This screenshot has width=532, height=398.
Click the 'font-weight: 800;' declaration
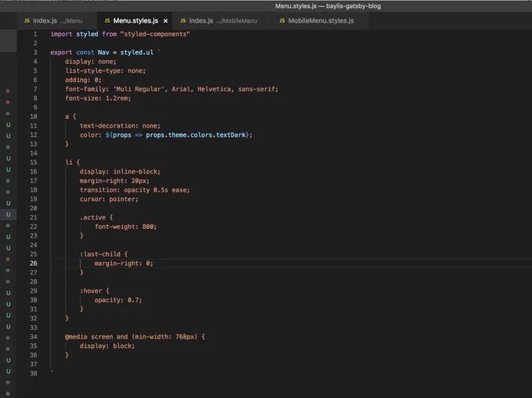click(125, 227)
